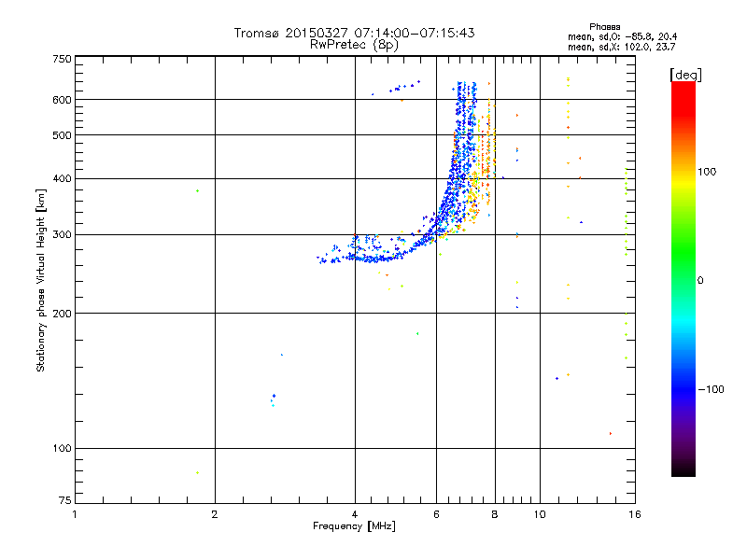Click the '[deg]' colorbar unit label
The width and height of the screenshot is (747, 560).
coord(685,75)
